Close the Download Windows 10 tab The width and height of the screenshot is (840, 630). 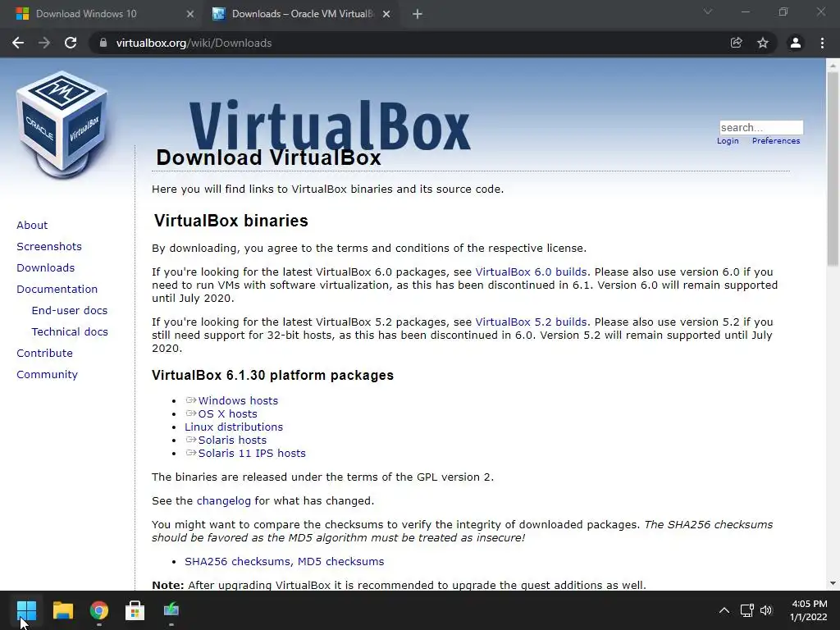[x=190, y=14]
